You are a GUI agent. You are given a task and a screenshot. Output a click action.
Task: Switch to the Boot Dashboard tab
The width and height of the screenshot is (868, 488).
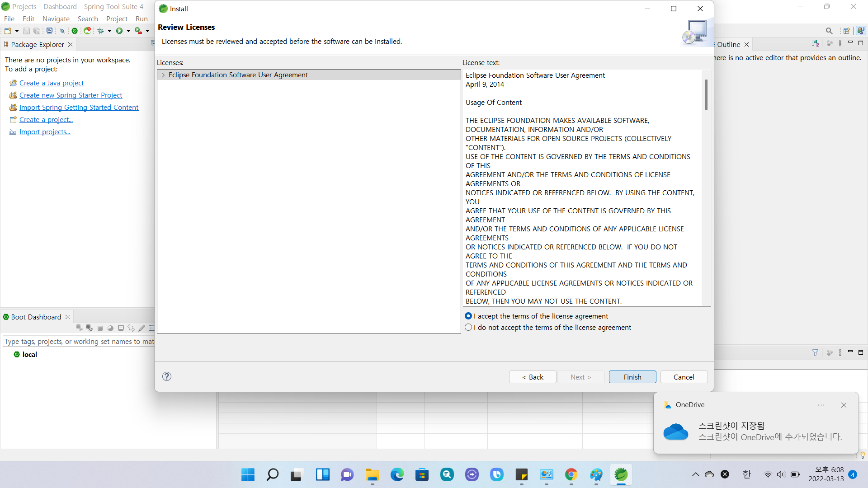[36, 317]
